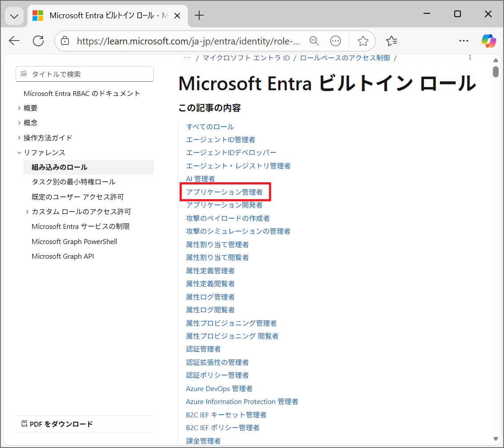Jump to 属性プロビジョニング 閲覧者
This screenshot has width=504, height=448.
click(x=232, y=336)
